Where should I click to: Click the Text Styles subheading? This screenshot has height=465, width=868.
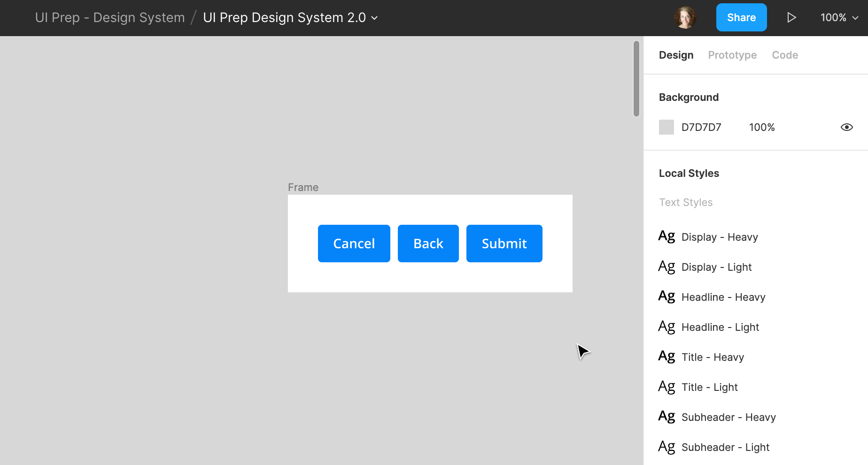(x=686, y=202)
